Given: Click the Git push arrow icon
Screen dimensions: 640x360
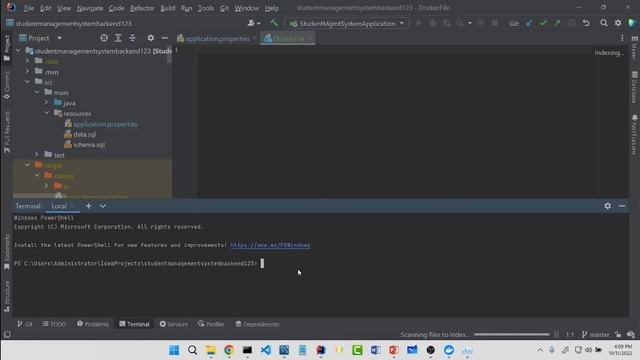Looking at the screenshot, I should tap(557, 23).
